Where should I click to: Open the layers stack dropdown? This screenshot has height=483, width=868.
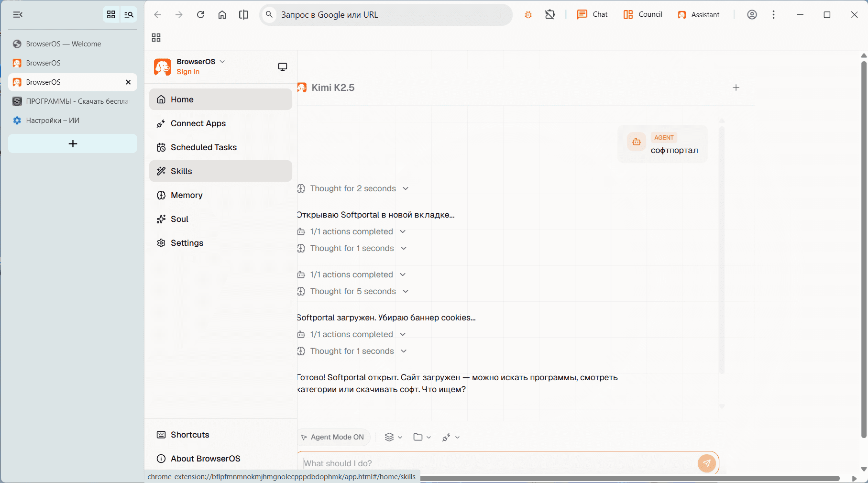394,437
